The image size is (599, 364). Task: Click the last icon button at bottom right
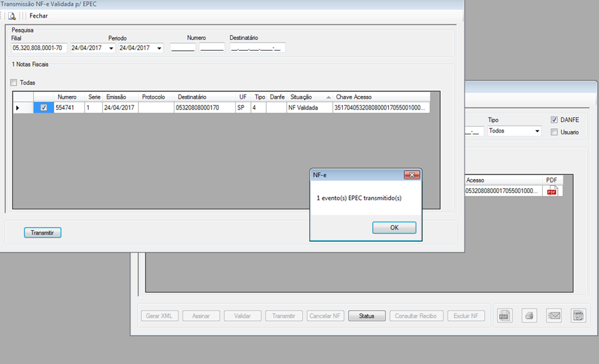[578, 315]
